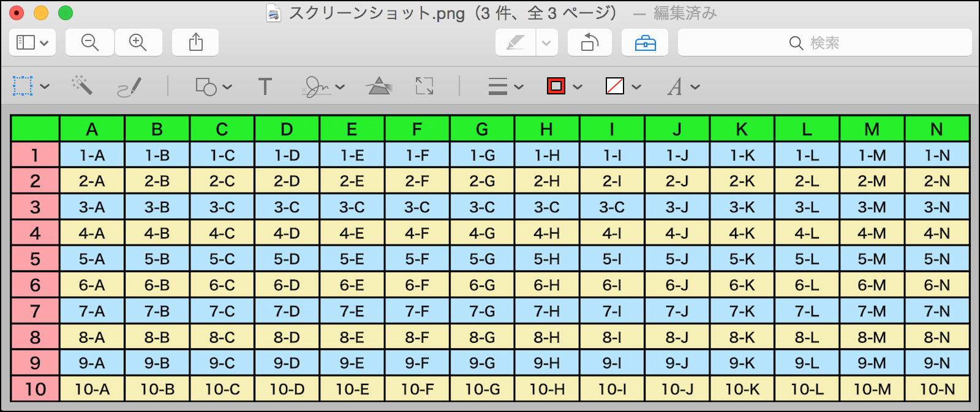Zoom in with the plus magnifier
Screen dimensions: 980x412
click(x=138, y=43)
